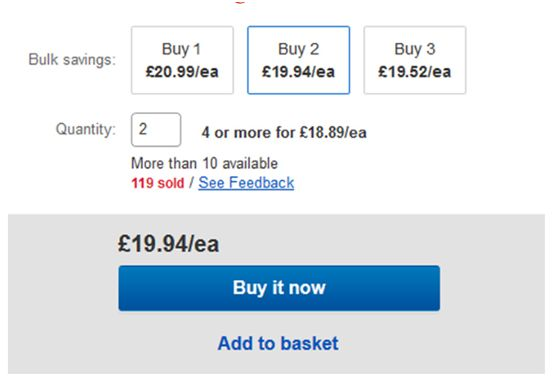Click the £19.52/ea price in Buy 3 tile
558x381 pixels.
point(415,72)
